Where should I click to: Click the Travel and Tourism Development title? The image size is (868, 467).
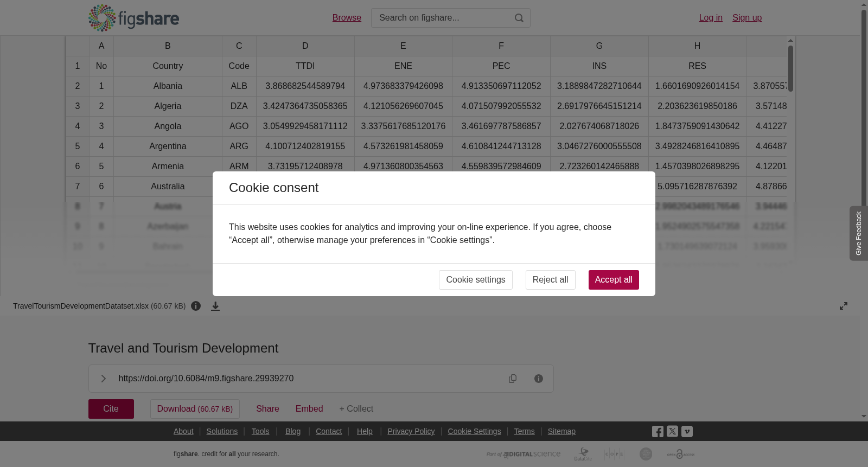coord(183,348)
